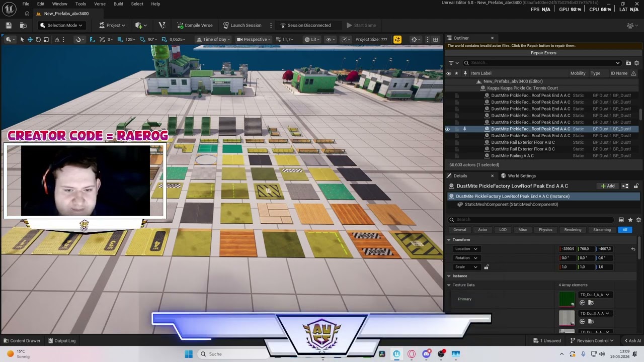Create new folder in Outliner
This screenshot has width=644, height=362.
pos(628,63)
